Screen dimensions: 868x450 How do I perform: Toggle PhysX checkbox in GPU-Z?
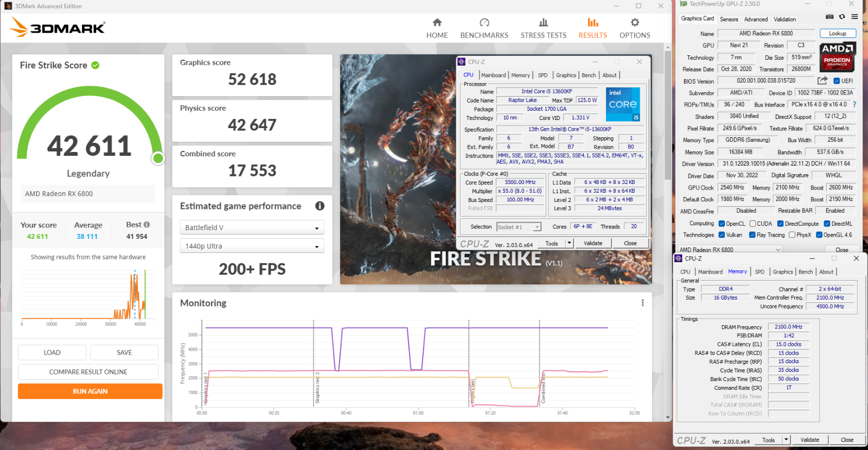coord(792,235)
